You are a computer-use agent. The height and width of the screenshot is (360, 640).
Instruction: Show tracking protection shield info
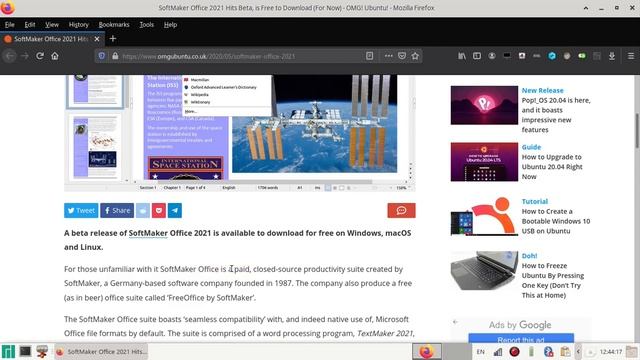(x=102, y=56)
